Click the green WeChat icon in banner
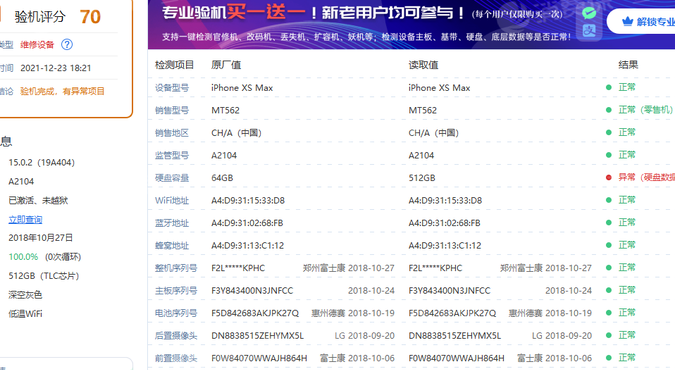Screen dimensions: 675x370 click(x=589, y=12)
